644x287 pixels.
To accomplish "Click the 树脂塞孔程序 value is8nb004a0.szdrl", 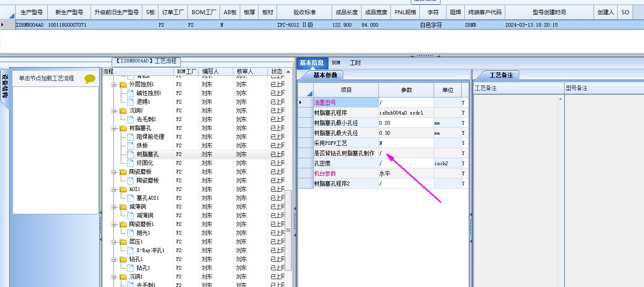I will point(406,113).
